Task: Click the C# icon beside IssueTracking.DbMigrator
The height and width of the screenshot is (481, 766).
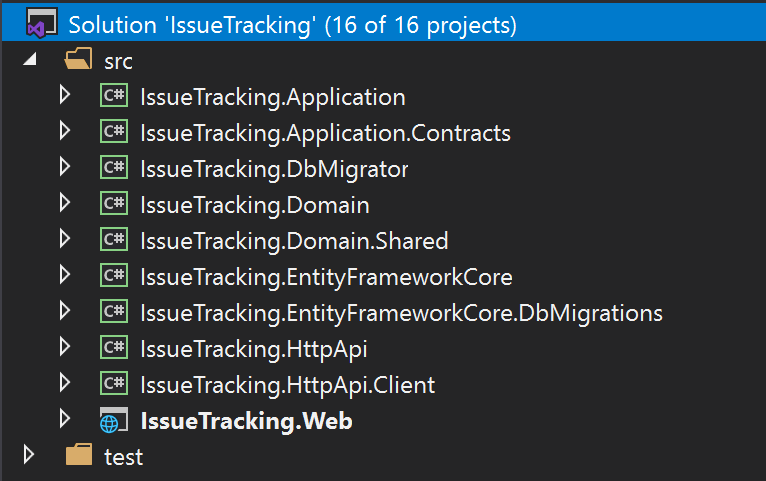Action: 113,169
